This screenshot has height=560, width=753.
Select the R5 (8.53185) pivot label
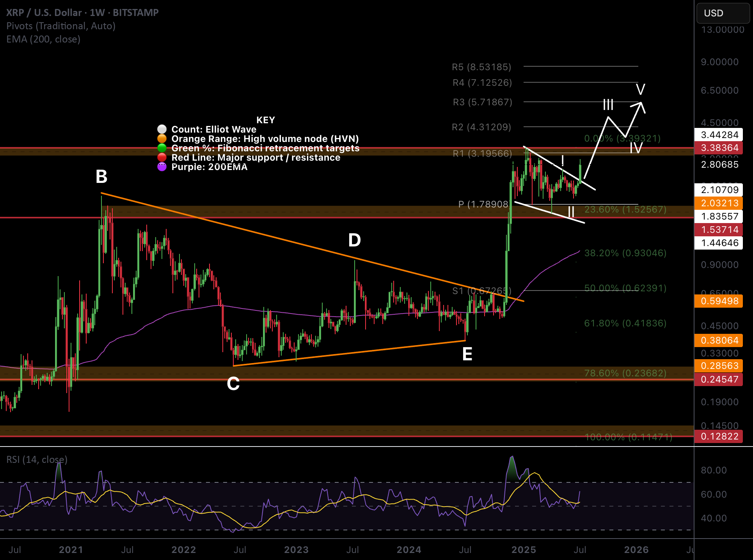click(x=481, y=67)
